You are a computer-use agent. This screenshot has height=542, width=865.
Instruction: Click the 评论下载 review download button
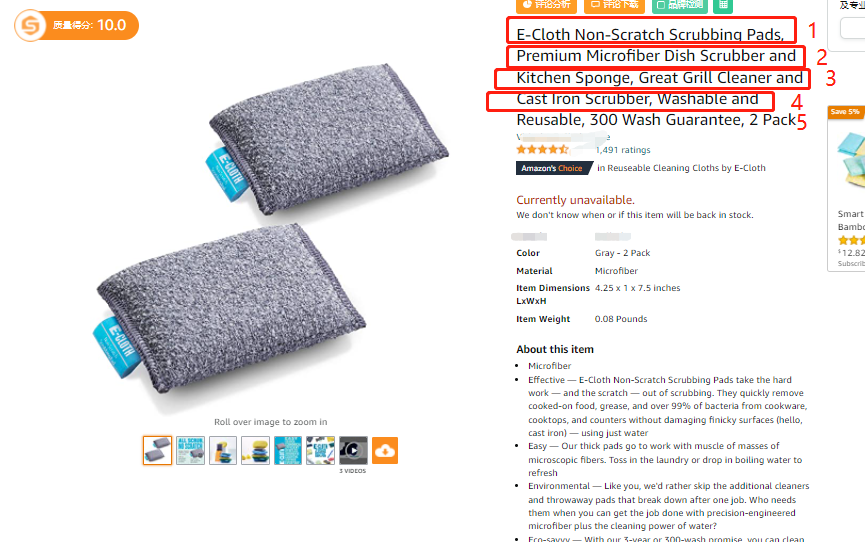pyautogui.click(x=614, y=6)
